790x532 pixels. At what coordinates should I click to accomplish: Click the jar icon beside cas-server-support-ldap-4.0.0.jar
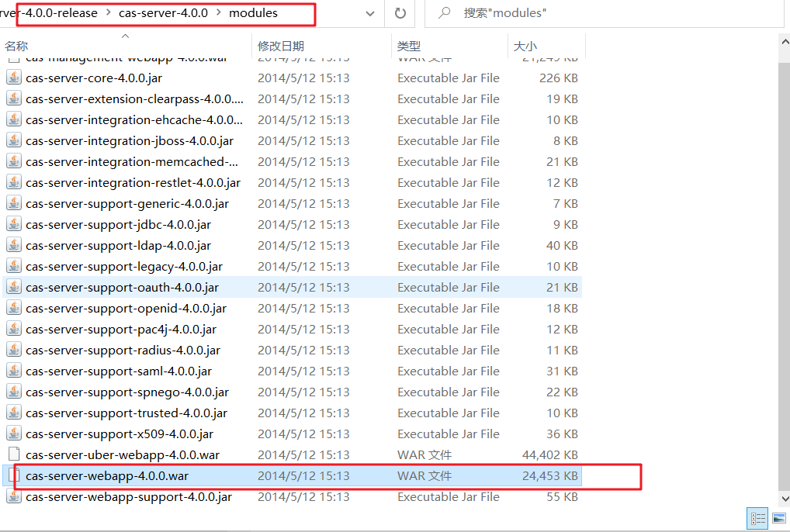click(x=15, y=245)
